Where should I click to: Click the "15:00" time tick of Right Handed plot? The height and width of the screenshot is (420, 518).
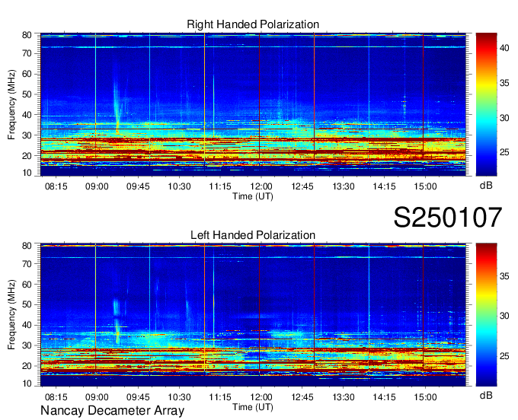point(426,186)
